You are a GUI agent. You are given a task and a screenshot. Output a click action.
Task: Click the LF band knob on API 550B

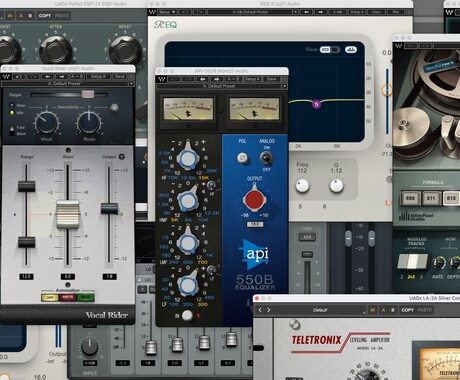click(188, 285)
